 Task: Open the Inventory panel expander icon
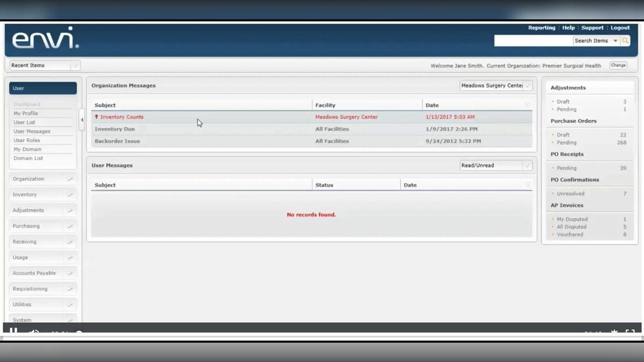[70, 194]
